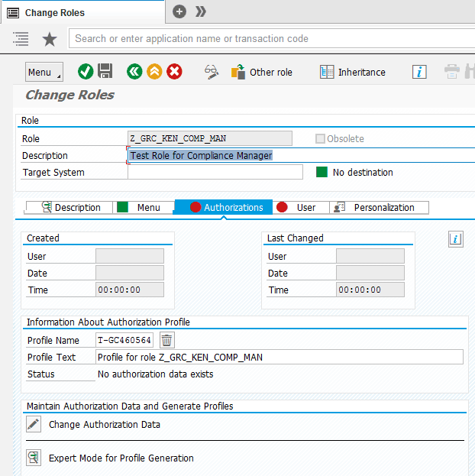This screenshot has width=475, height=476.
Task: Click the red Cancel icon
Action: pos(174,72)
